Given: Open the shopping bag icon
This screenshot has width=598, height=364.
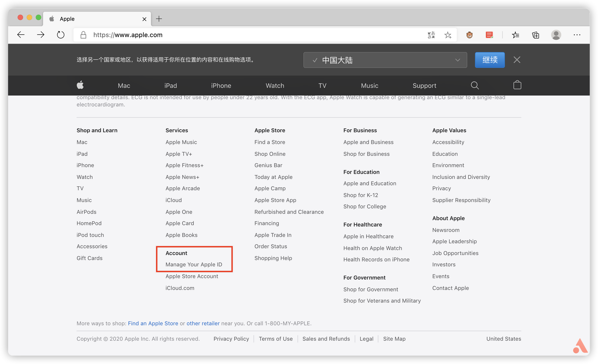Looking at the screenshot, I should pos(517,85).
